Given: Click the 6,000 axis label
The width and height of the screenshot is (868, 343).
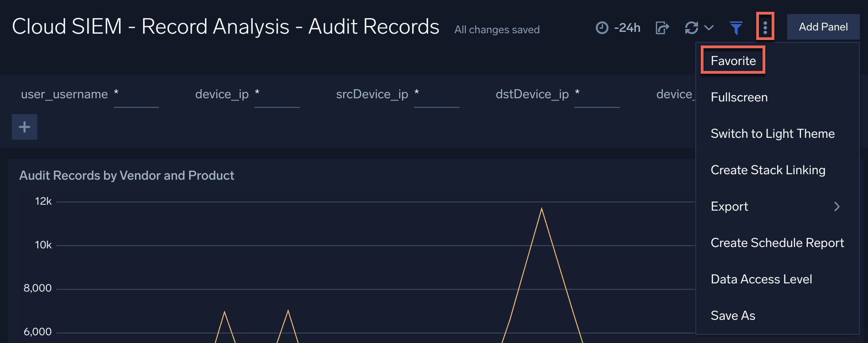Looking at the screenshot, I should click(x=38, y=332).
